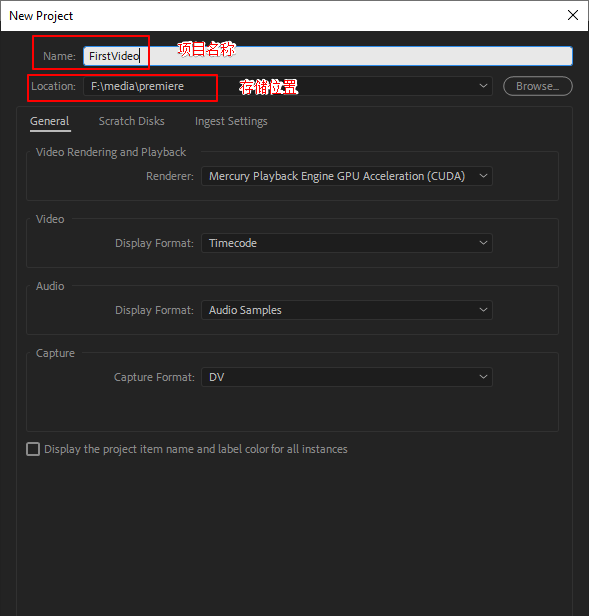Click the checkbox label text about label color

[196, 449]
